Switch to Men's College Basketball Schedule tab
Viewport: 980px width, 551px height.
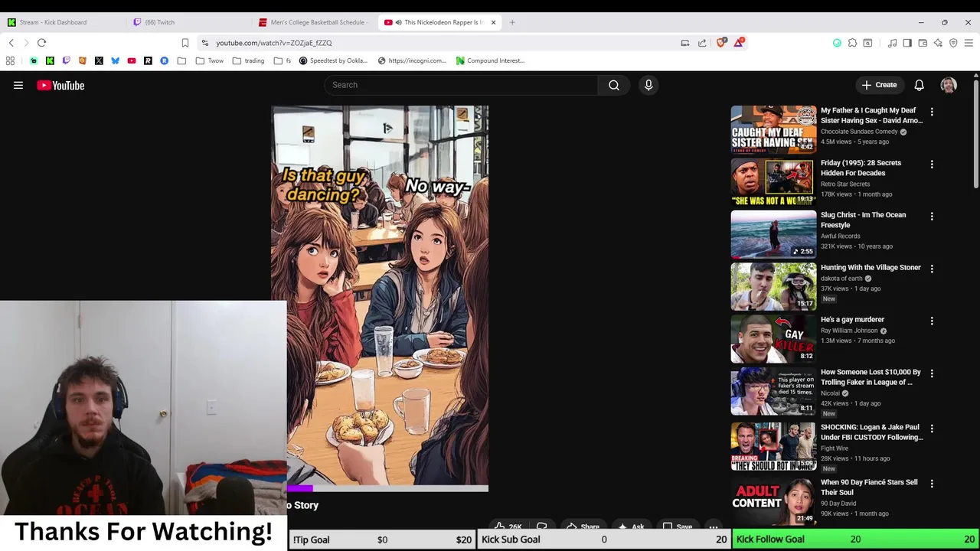[314, 22]
